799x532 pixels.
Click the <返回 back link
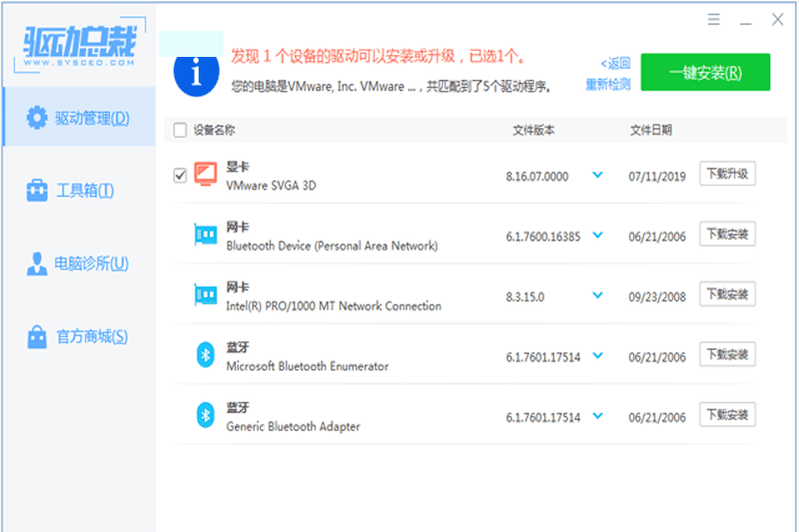(x=615, y=62)
